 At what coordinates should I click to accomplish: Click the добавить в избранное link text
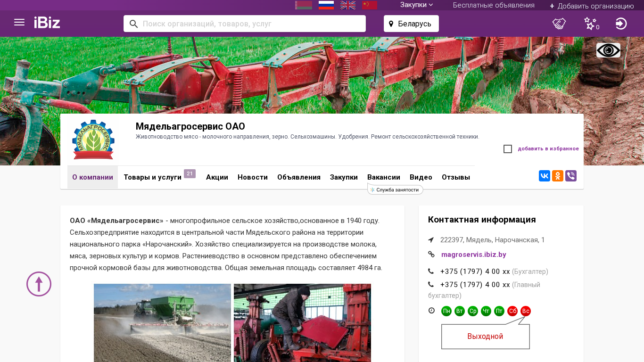click(548, 149)
